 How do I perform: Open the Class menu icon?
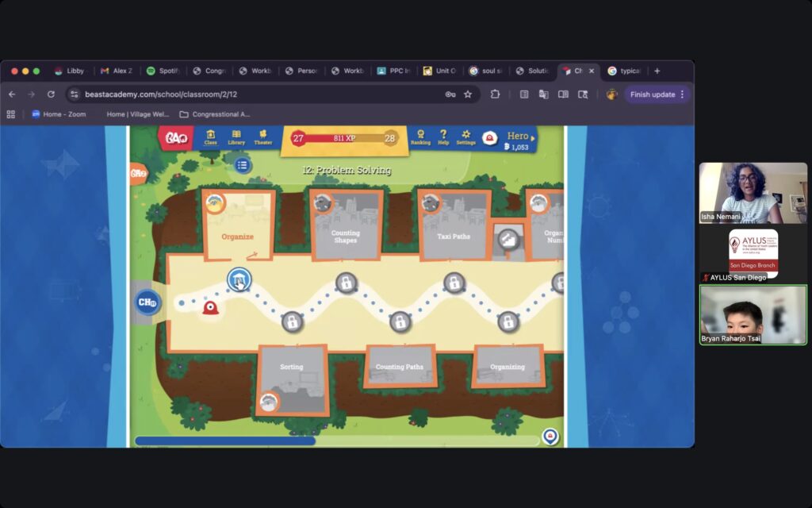[x=210, y=137]
